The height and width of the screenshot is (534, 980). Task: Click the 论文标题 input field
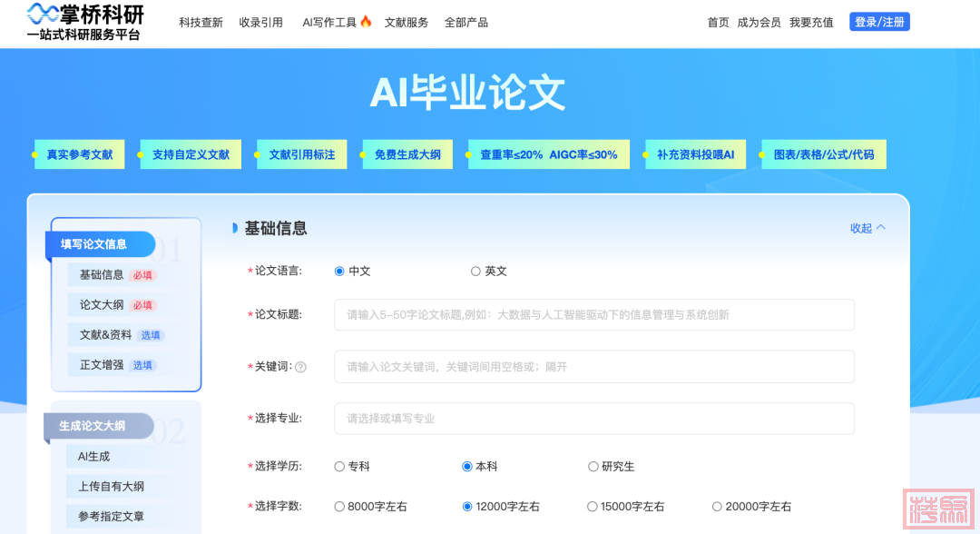593,315
